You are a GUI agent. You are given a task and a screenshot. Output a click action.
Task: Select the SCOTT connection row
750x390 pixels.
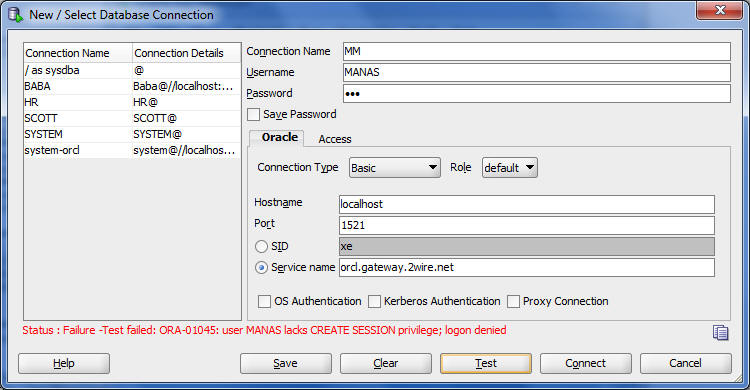tap(132, 118)
